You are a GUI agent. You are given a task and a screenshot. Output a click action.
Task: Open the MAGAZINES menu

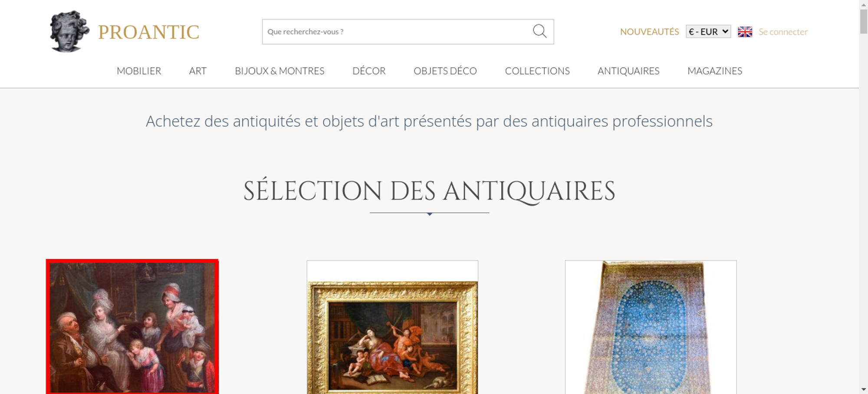click(715, 71)
